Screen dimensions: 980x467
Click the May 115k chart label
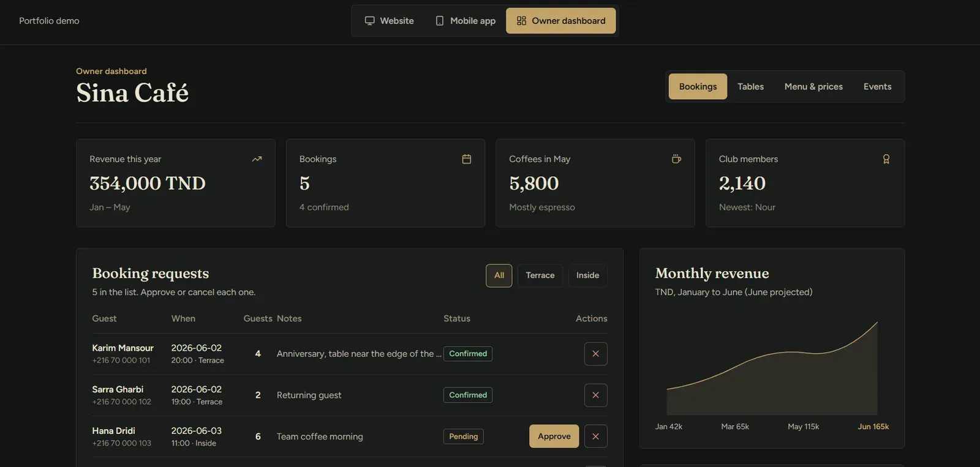(803, 427)
